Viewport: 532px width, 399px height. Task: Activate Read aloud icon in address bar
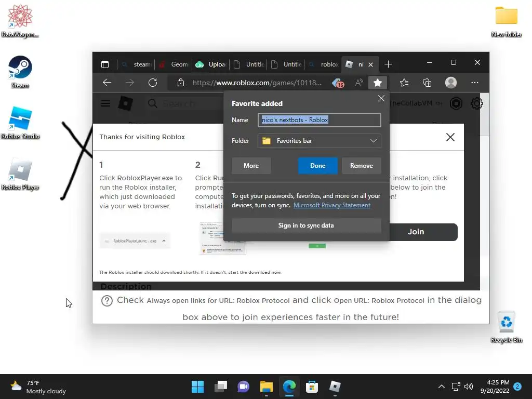(358, 83)
